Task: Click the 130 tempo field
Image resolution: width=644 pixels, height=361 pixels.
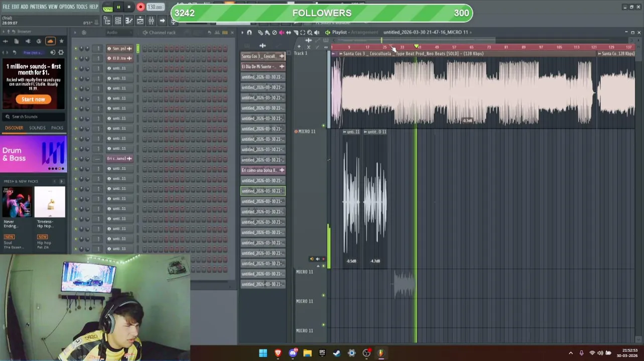Action: tap(155, 7)
